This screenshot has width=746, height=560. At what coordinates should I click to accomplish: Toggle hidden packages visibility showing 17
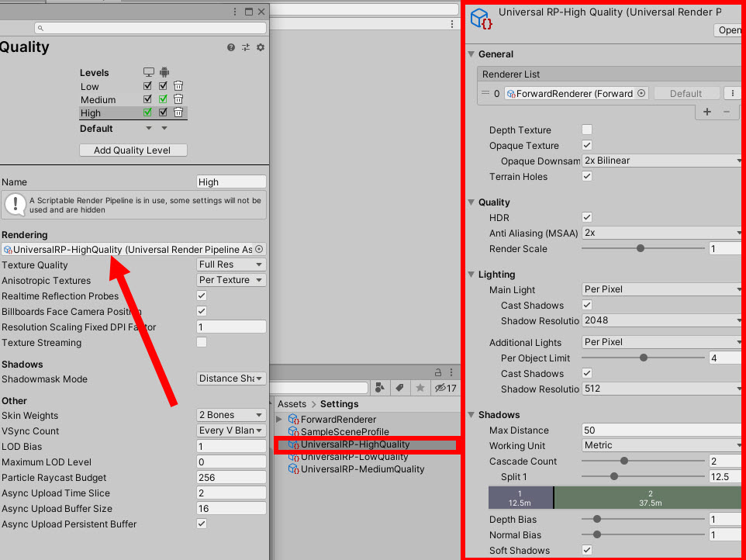pos(446,388)
